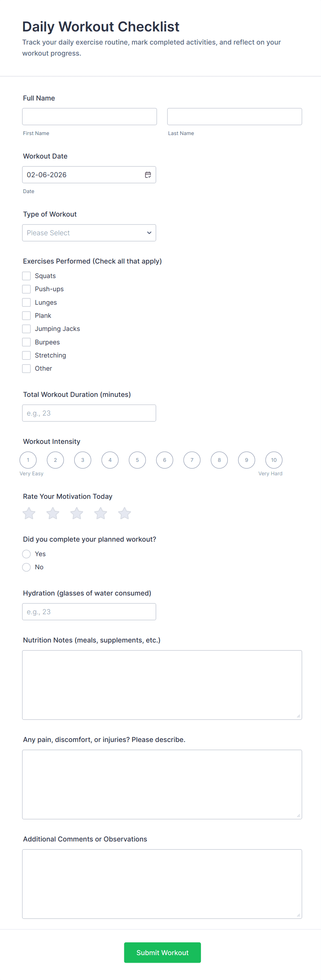Viewport: 321px width, 980px height.
Task: Select the third motivation star
Action: pyautogui.click(x=77, y=513)
